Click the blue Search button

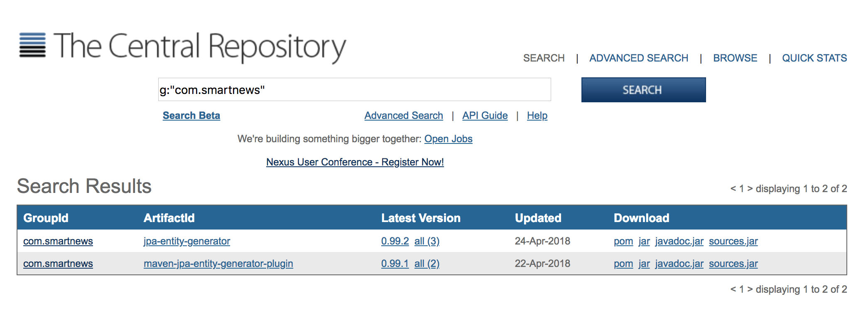[643, 90]
